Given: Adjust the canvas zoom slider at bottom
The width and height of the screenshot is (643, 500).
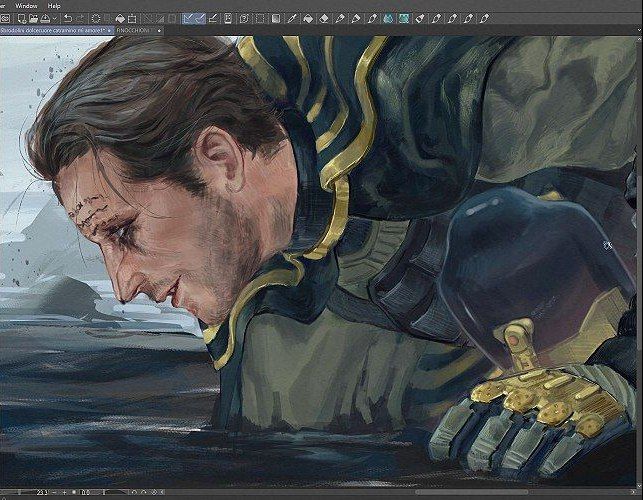Looking at the screenshot, I should click(19, 492).
